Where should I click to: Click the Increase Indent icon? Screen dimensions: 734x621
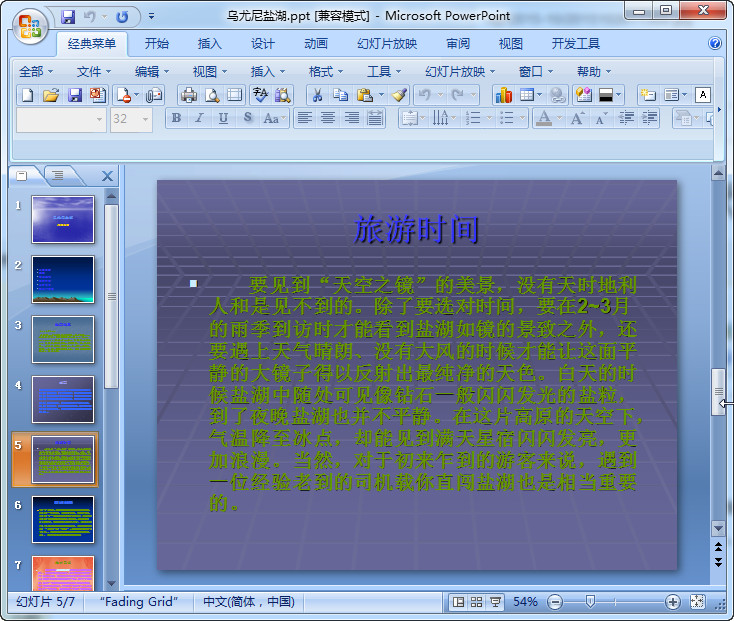point(649,118)
